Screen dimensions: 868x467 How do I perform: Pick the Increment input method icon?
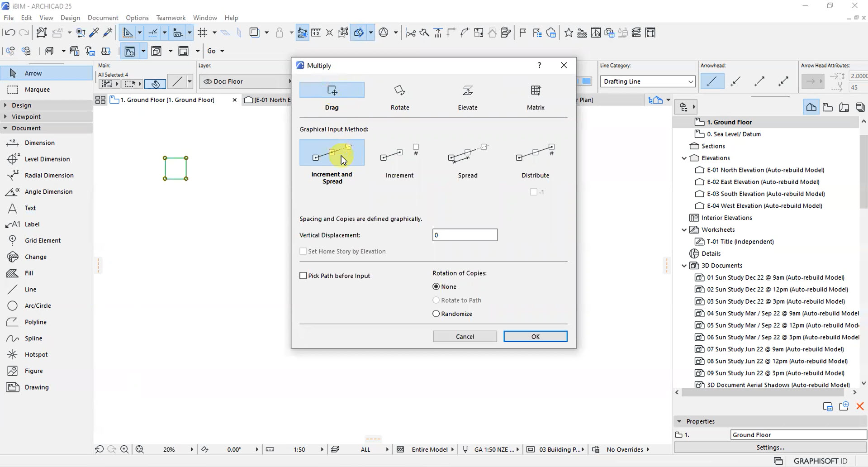(x=399, y=154)
